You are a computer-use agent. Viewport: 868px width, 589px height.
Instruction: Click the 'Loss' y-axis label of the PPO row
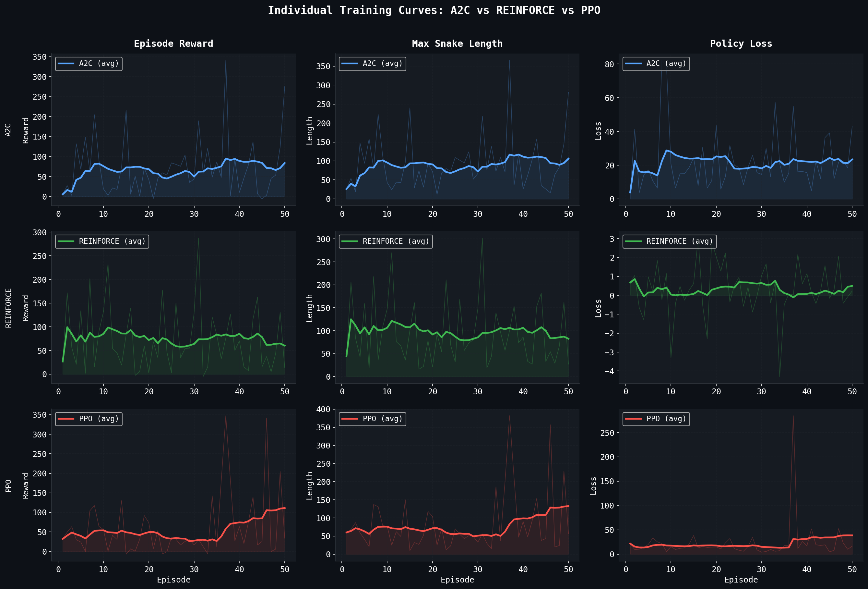[x=593, y=486]
